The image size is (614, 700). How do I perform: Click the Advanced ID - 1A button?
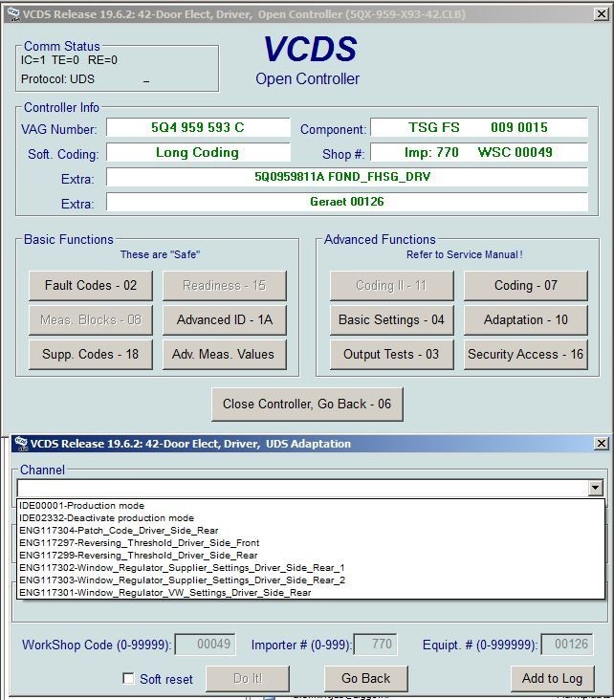point(225,319)
